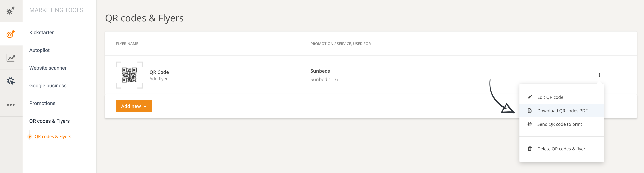This screenshot has height=173, width=644.
Task: Select the orange marketing target icon
Action: pos(11,34)
